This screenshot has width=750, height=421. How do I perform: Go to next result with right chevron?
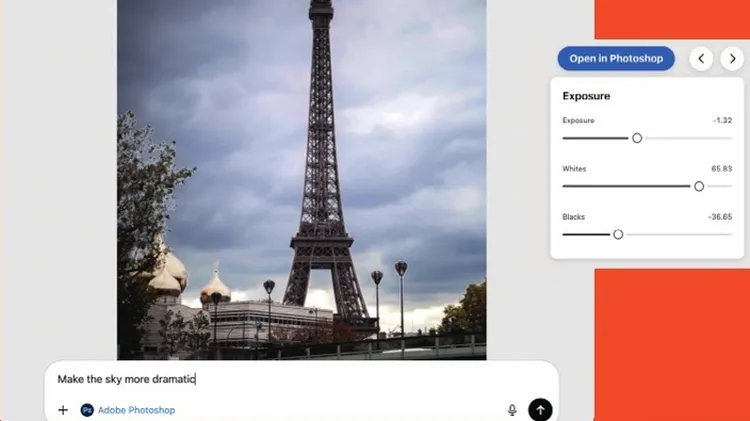[x=732, y=59]
